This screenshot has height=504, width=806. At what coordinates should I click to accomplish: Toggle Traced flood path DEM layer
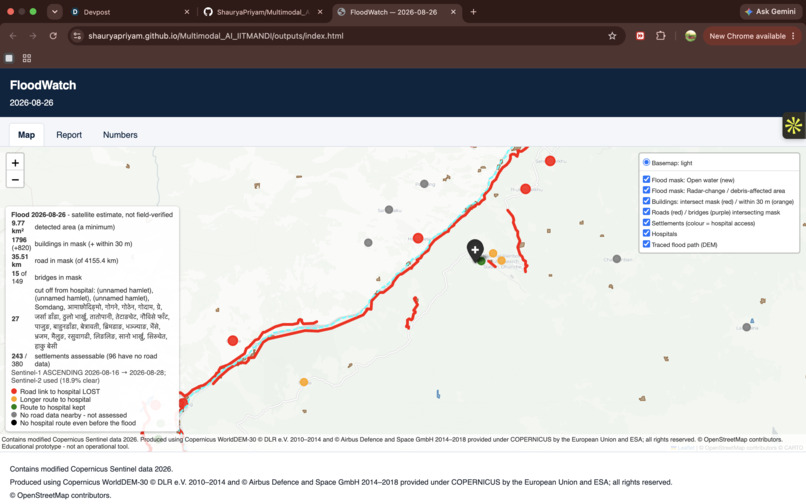[x=646, y=244]
